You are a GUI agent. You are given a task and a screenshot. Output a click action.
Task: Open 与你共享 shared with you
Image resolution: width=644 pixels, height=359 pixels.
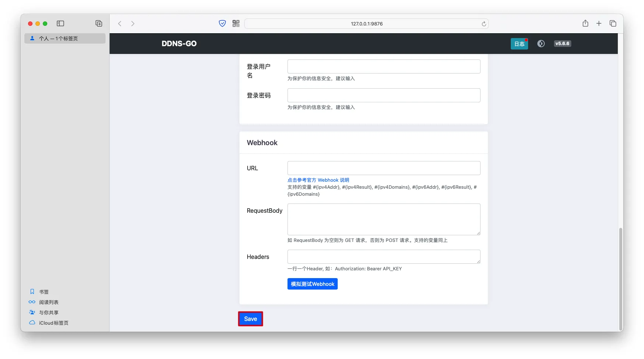click(44, 312)
